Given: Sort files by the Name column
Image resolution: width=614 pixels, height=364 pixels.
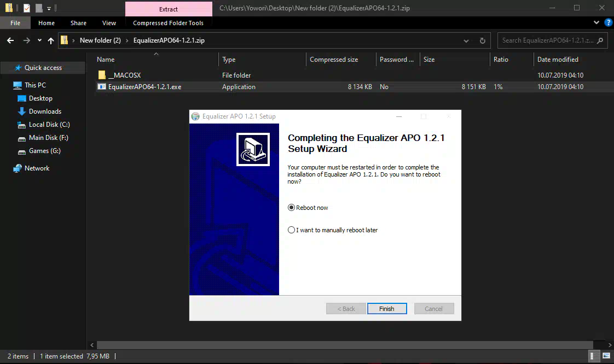Looking at the screenshot, I should (157, 60).
